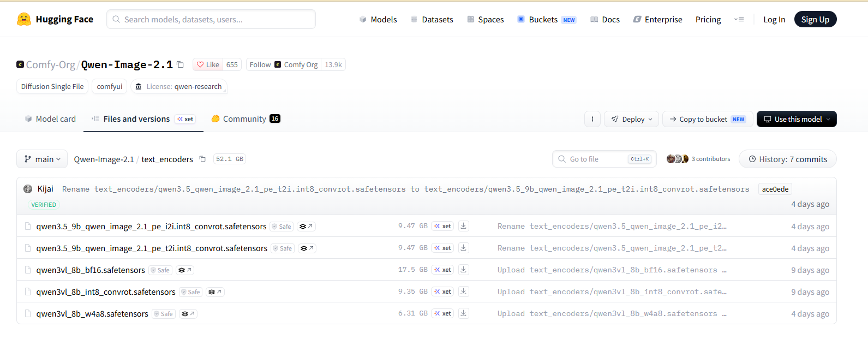The width and height of the screenshot is (868, 339).
Task: Open the Buckets page
Action: (x=547, y=20)
